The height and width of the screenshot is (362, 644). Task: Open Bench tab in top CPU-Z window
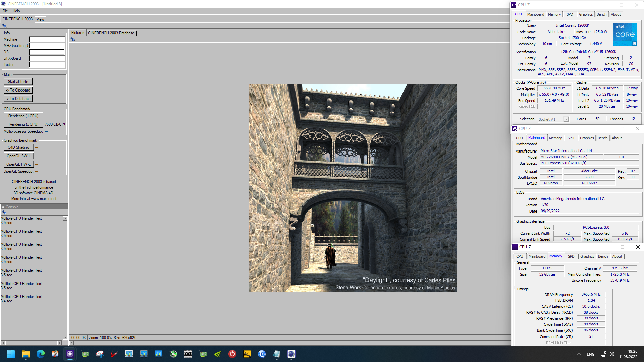pos(601,14)
